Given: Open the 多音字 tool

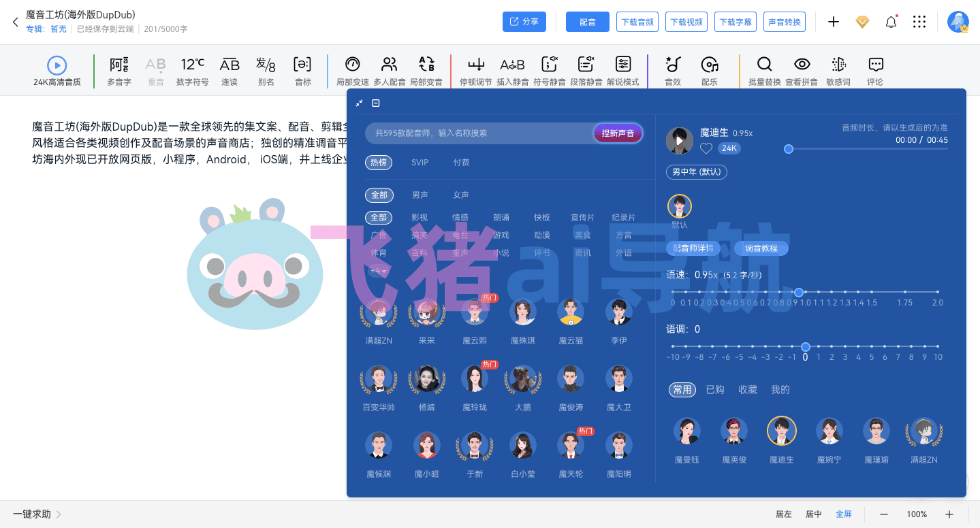Looking at the screenshot, I should 119,71.
